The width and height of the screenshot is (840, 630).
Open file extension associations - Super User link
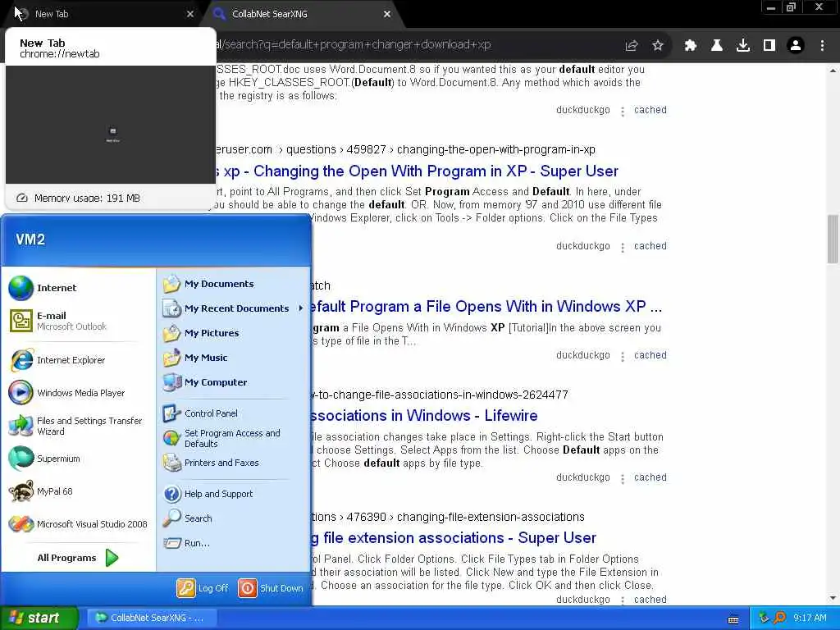click(x=454, y=538)
